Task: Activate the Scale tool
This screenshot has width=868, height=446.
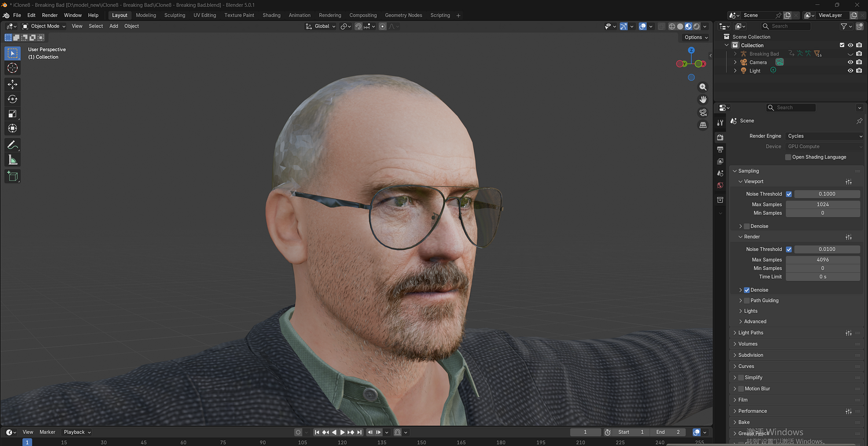Action: point(12,113)
